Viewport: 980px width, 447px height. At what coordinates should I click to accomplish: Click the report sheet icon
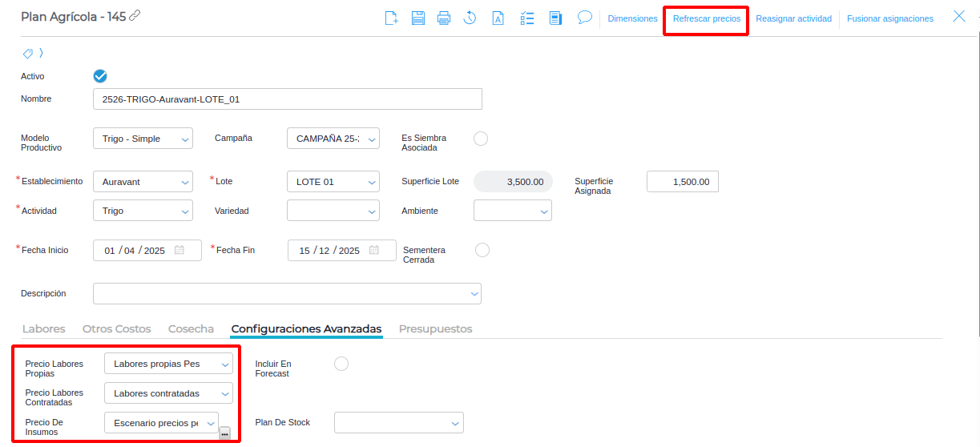coord(555,18)
